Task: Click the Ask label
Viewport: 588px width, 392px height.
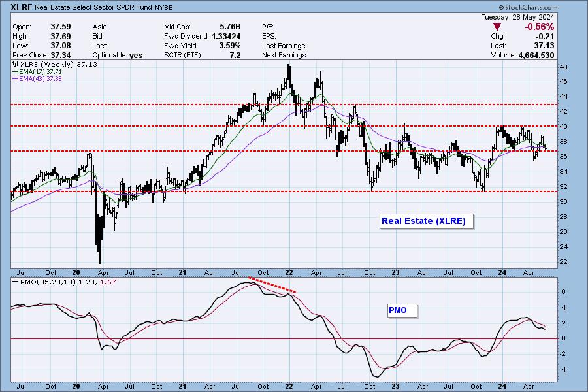Action: tap(99, 27)
